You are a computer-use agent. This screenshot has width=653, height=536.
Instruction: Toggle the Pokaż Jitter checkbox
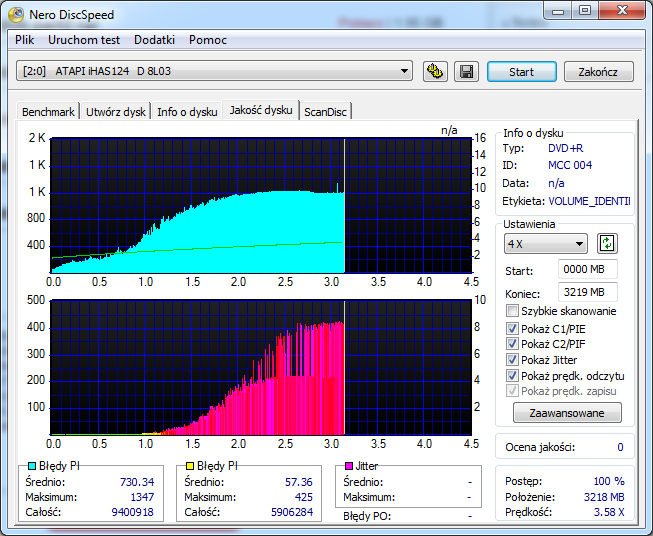(512, 360)
